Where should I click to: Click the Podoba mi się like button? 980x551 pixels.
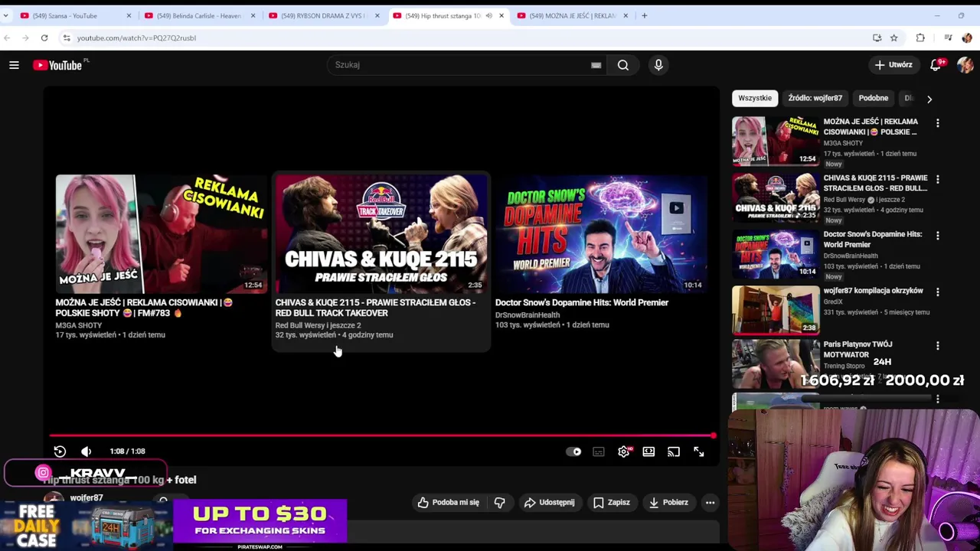(x=449, y=503)
